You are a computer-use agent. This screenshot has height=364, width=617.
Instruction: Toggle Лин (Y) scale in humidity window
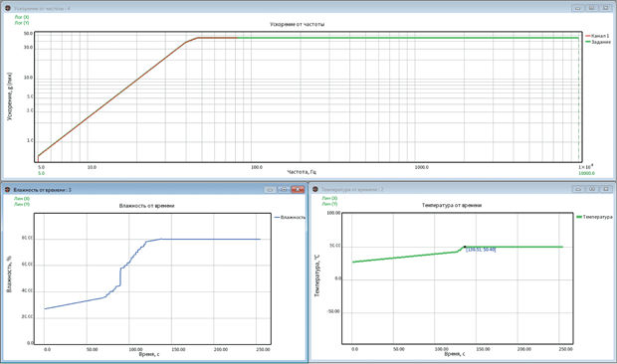(22, 205)
